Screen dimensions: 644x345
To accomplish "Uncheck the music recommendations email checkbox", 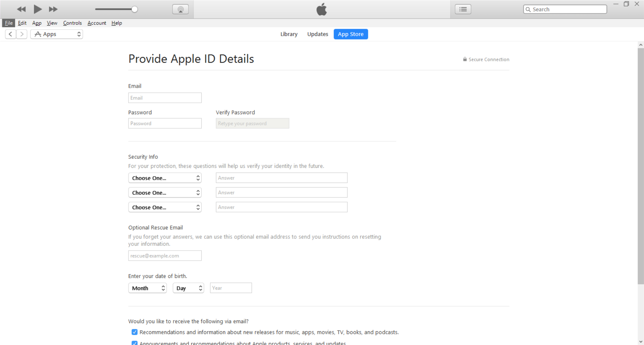I will (x=134, y=332).
